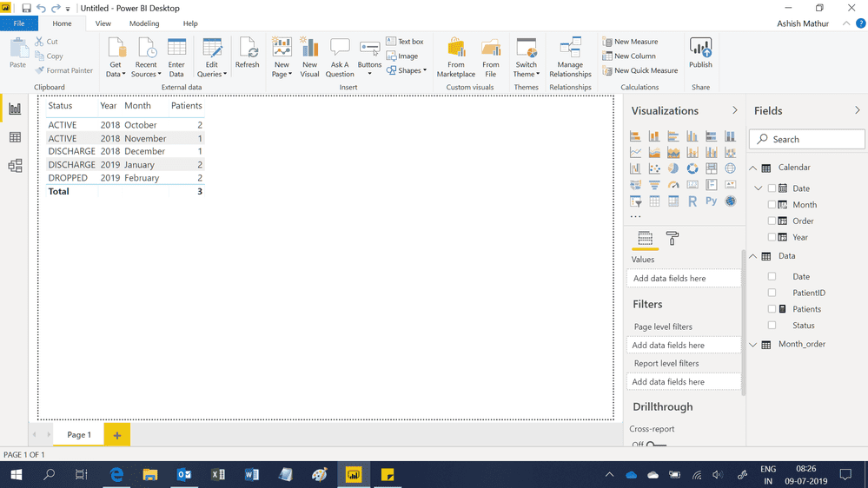Switch to Data view in sidebar
Viewport: 868px width, 488px height.
click(15, 137)
